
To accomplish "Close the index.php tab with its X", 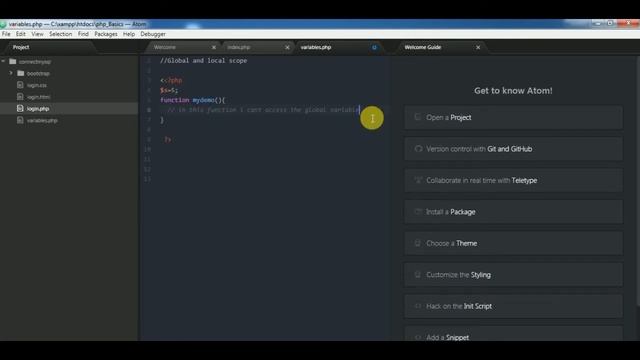I will pos(287,47).
